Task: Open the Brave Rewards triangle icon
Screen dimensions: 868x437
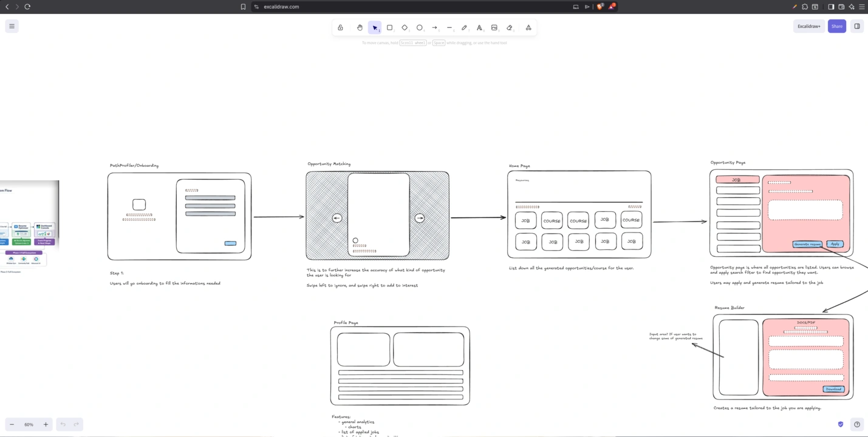Action: pyautogui.click(x=612, y=7)
